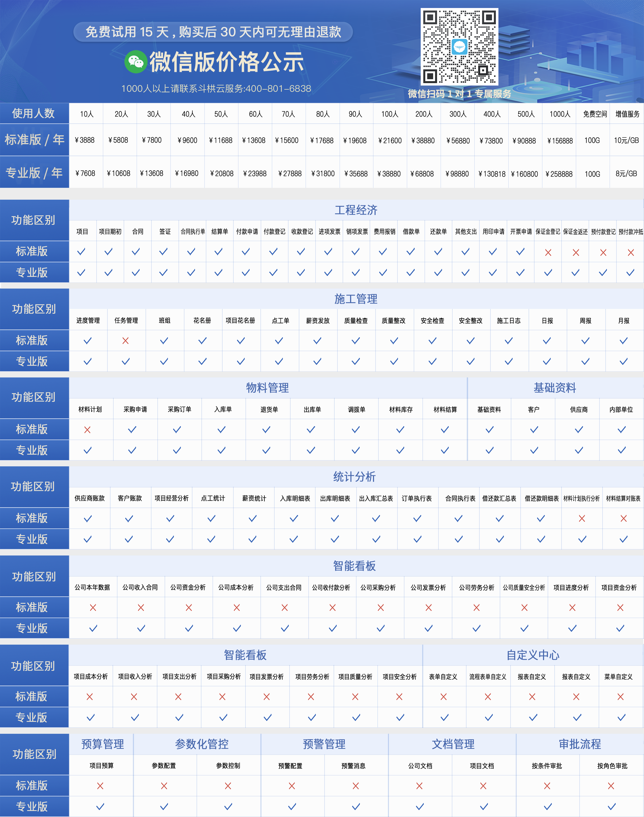Click the red cross for 材料结算对账表 in 标准版
The width and height of the screenshot is (644, 817).
point(624,519)
